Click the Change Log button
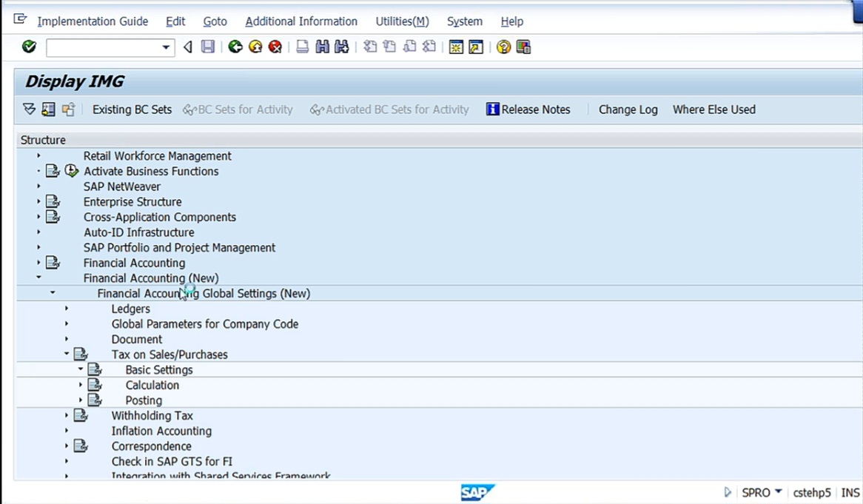 point(628,110)
